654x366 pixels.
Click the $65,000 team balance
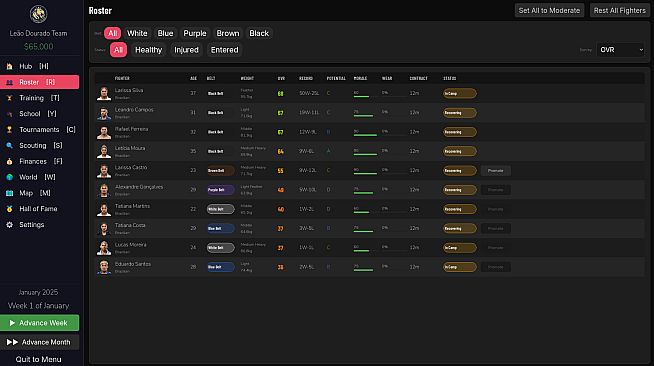click(x=38, y=47)
